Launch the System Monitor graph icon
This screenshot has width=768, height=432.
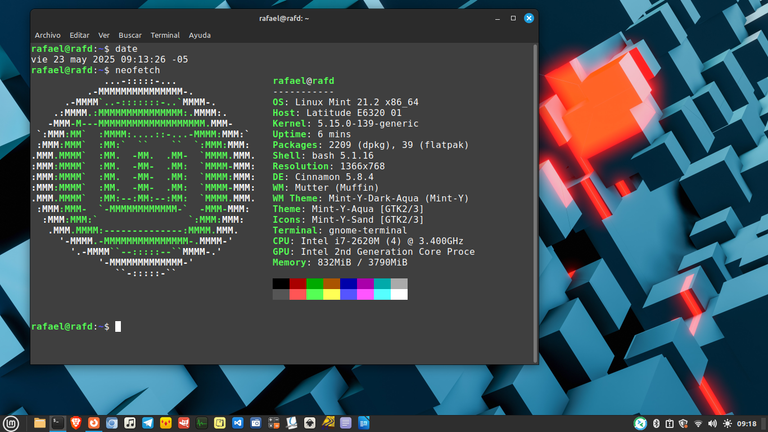coord(202,423)
